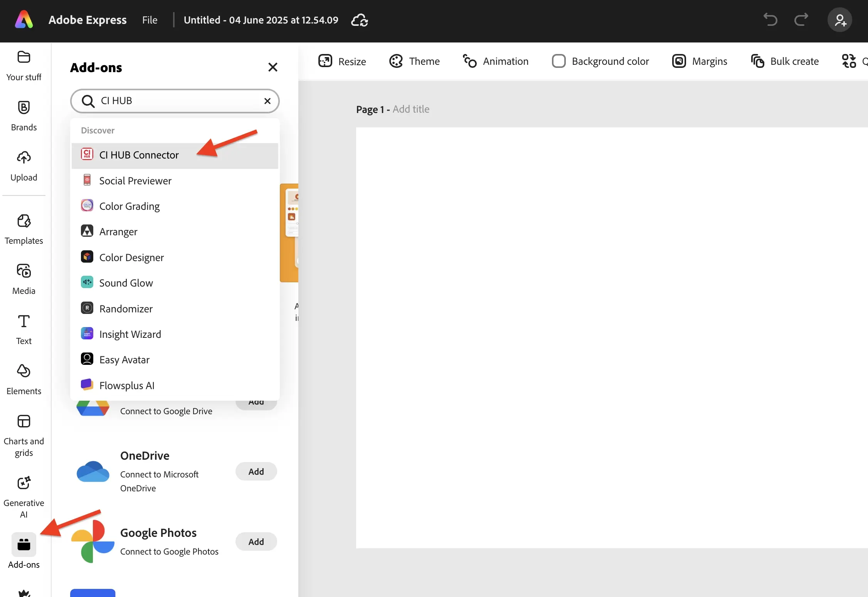Viewport: 868px width, 597px height.
Task: Choose CI HUB Connector from results
Action: tap(175, 156)
